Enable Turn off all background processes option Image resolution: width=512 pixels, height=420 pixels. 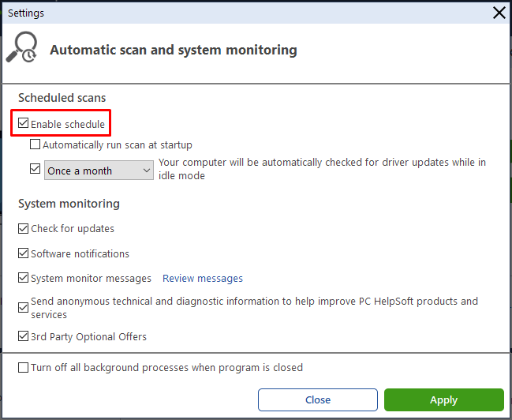[23, 367]
